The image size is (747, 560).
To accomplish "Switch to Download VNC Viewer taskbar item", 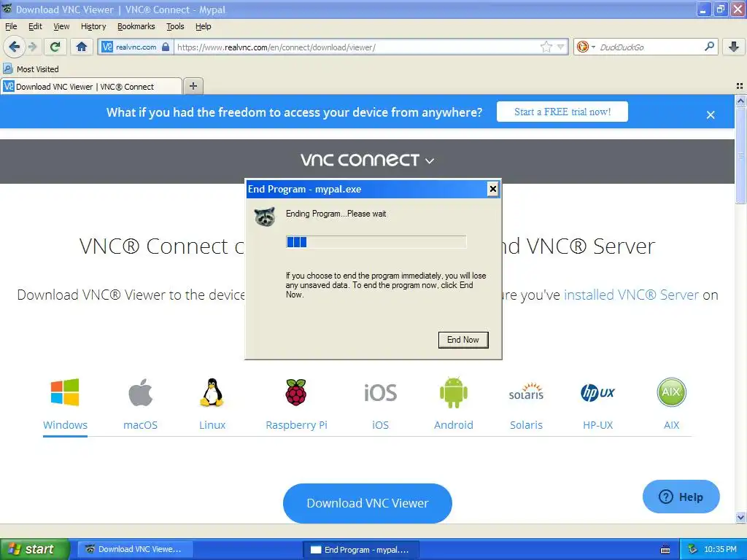I will click(135, 549).
